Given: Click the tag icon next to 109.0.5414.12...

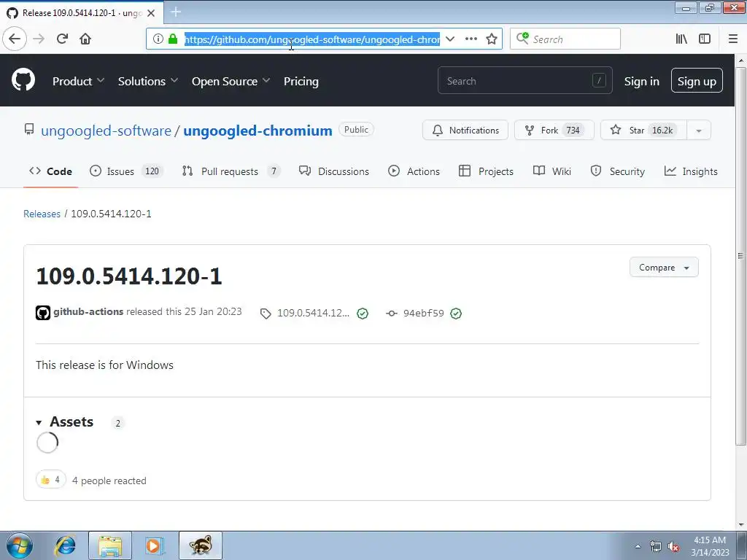Looking at the screenshot, I should [266, 314].
